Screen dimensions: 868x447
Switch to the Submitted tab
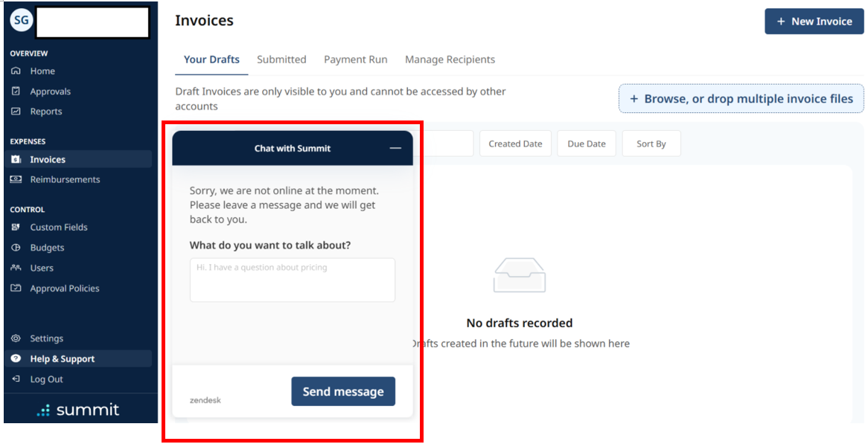(281, 60)
